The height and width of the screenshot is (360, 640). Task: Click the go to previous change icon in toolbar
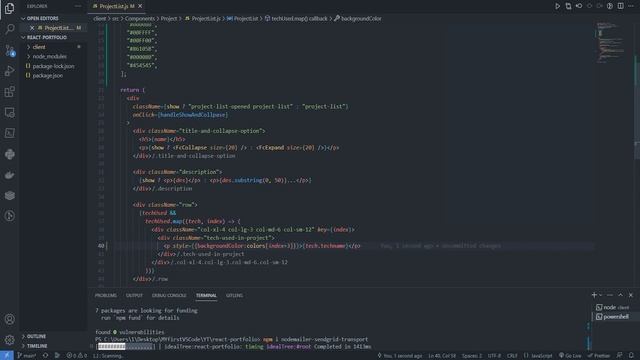coord(579,6)
